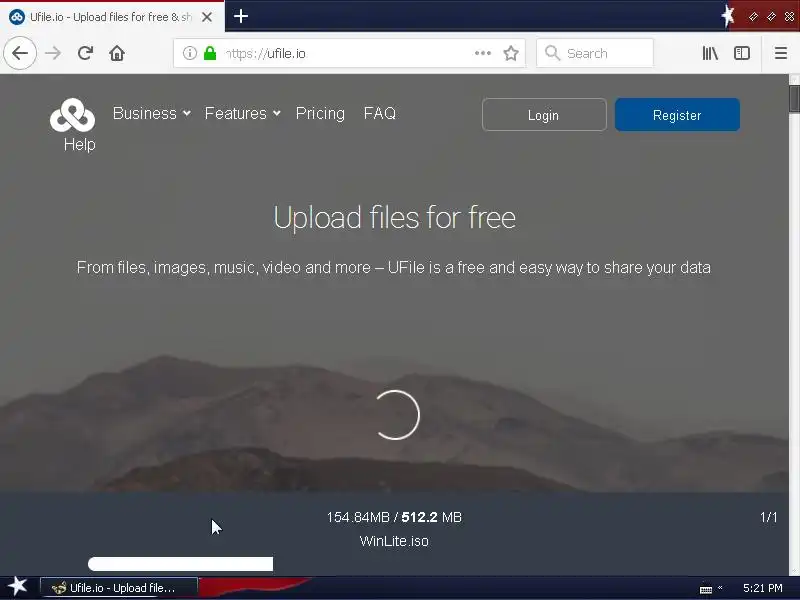Click the page vertical scrollbar thumb
800x600 pixels.
coord(794,98)
